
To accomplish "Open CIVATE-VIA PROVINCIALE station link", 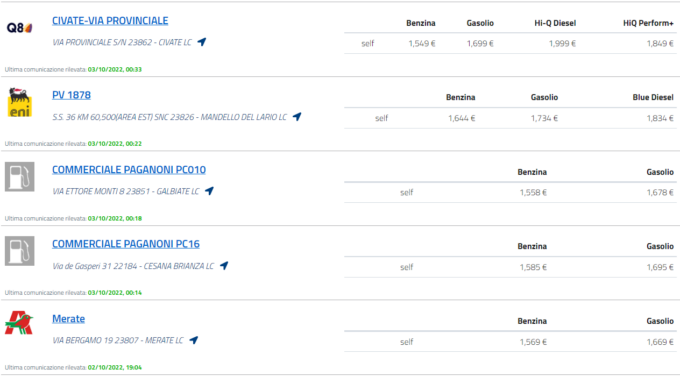I will click(110, 21).
